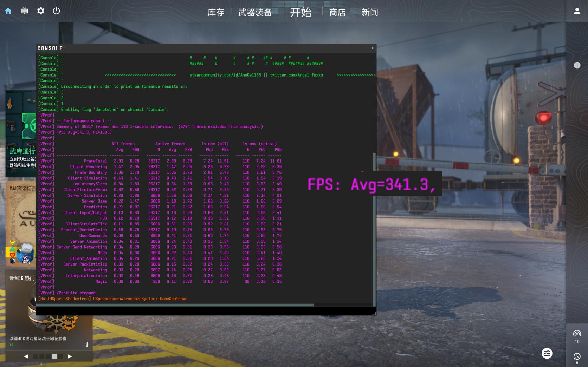
Task: Click the 'Disconnecting in order to print' line
Action: tap(124, 86)
